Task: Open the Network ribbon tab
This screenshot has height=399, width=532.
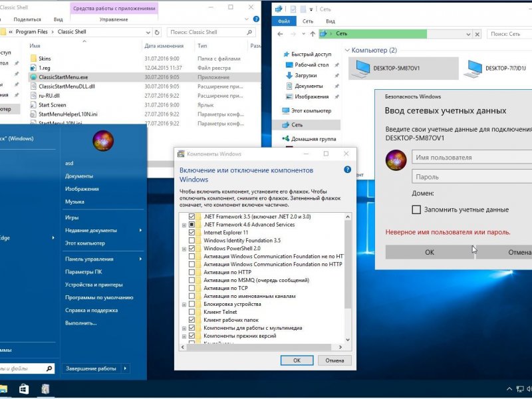Action: 308,21
